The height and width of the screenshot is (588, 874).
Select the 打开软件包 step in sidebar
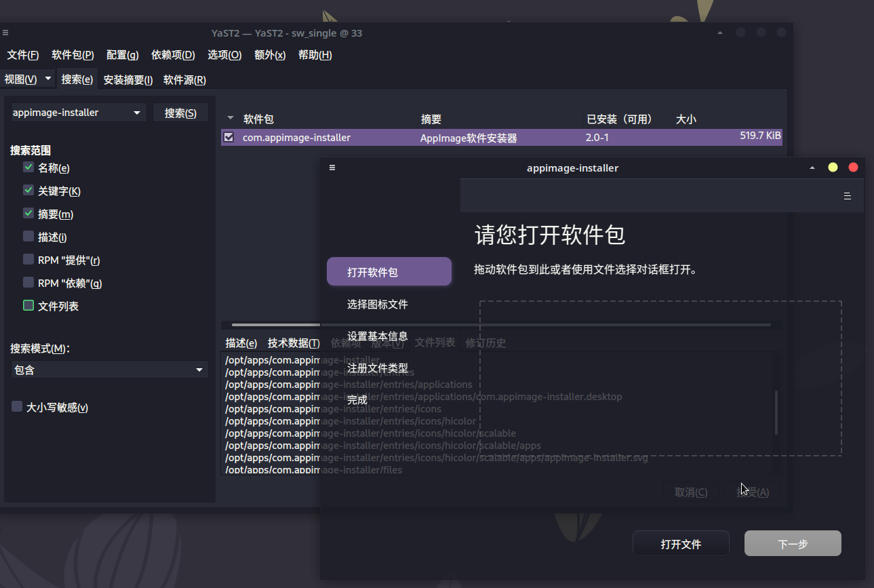[x=389, y=271]
